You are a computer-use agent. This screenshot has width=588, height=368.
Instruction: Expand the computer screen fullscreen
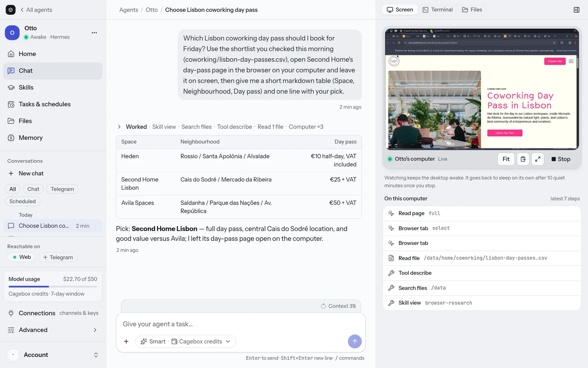point(538,159)
